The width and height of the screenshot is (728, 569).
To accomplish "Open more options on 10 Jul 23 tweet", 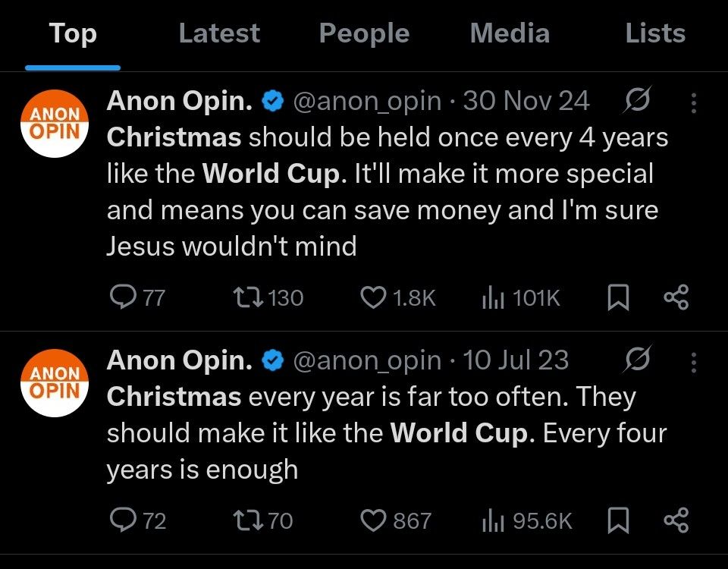I will pyautogui.click(x=693, y=362).
